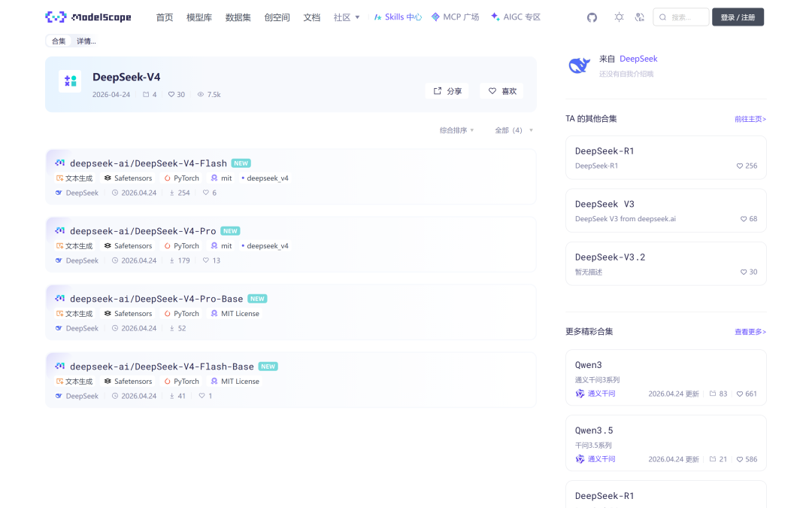Click the views eye icon 7.5k
The width and height of the screenshot is (812, 508).
coord(209,94)
